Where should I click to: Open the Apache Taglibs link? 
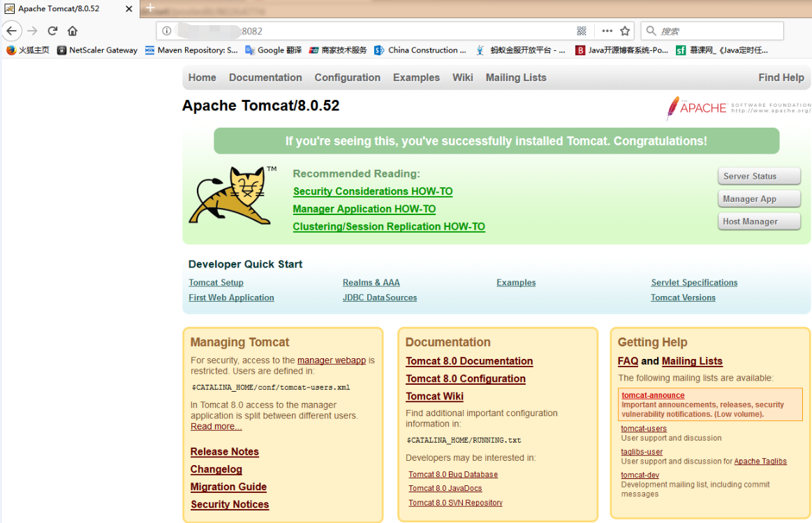pos(760,462)
